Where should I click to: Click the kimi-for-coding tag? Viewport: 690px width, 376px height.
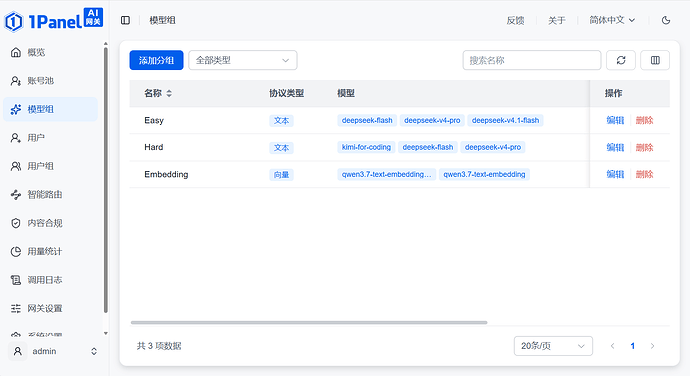[366, 147]
